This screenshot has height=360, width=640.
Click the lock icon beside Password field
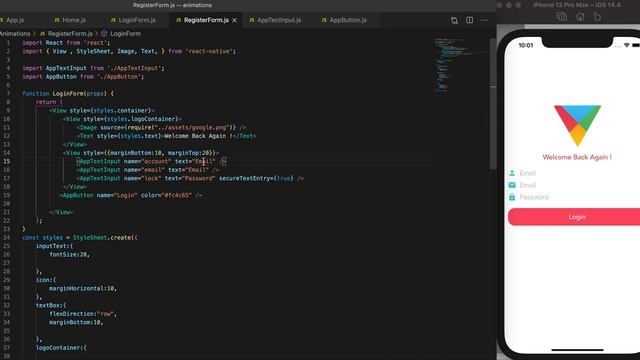coord(512,197)
